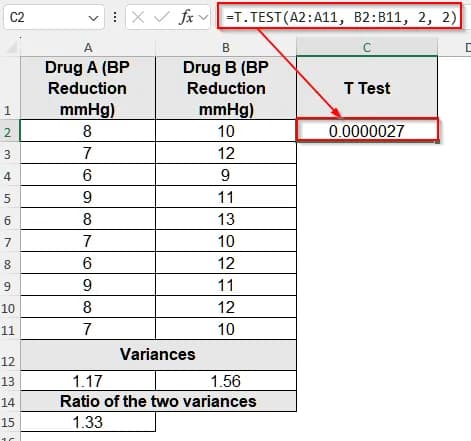Open the formula bar options dots
Viewport: 471px width, 441px height.
115,17
